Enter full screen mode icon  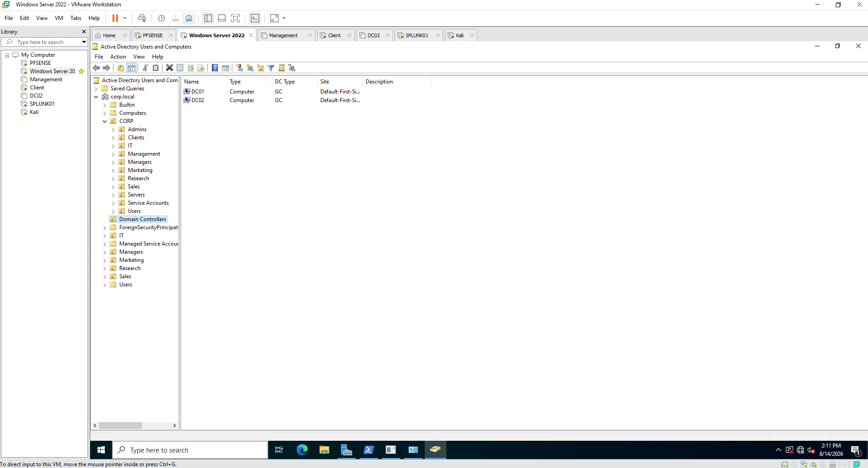(235, 18)
